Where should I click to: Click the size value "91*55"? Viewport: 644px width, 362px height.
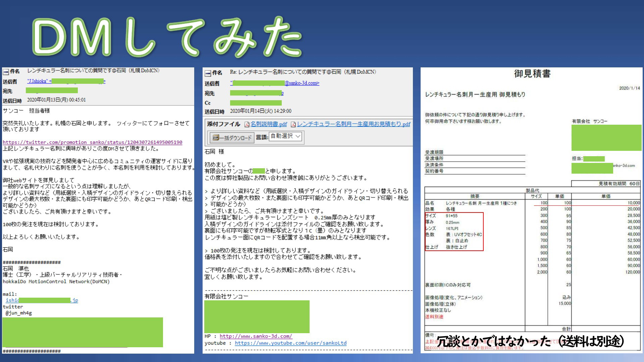click(x=451, y=216)
